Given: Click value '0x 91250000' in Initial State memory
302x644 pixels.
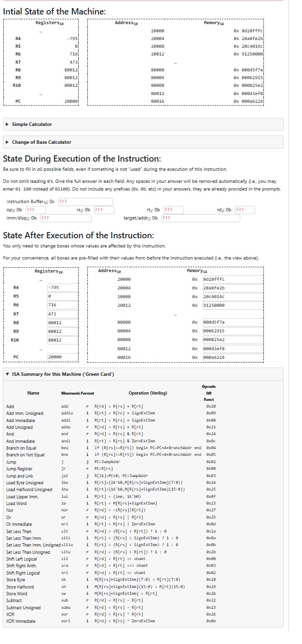Looking at the screenshot, I should pos(248,54).
